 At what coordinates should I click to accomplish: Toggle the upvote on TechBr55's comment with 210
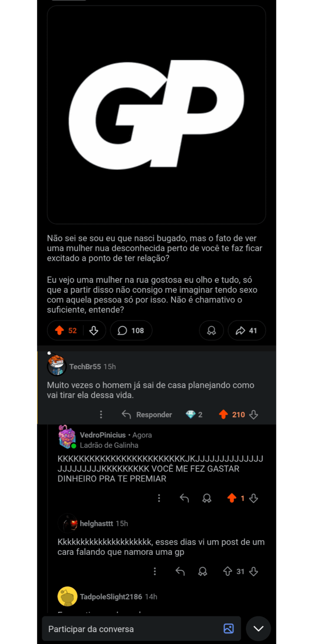[223, 414]
